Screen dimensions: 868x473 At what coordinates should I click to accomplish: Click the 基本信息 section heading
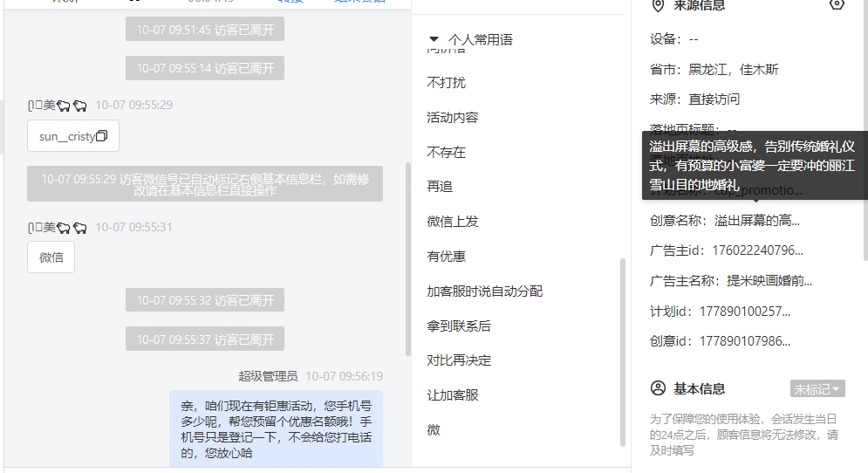coord(699,389)
